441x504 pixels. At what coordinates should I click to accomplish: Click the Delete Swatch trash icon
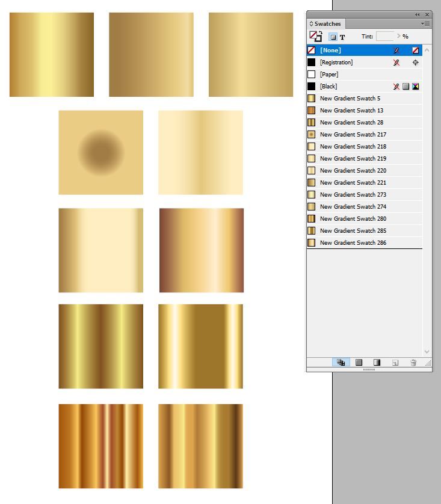click(413, 363)
